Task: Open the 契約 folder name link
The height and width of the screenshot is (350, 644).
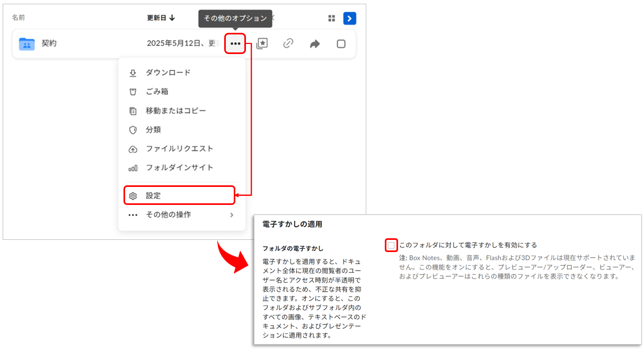Action: pos(49,43)
